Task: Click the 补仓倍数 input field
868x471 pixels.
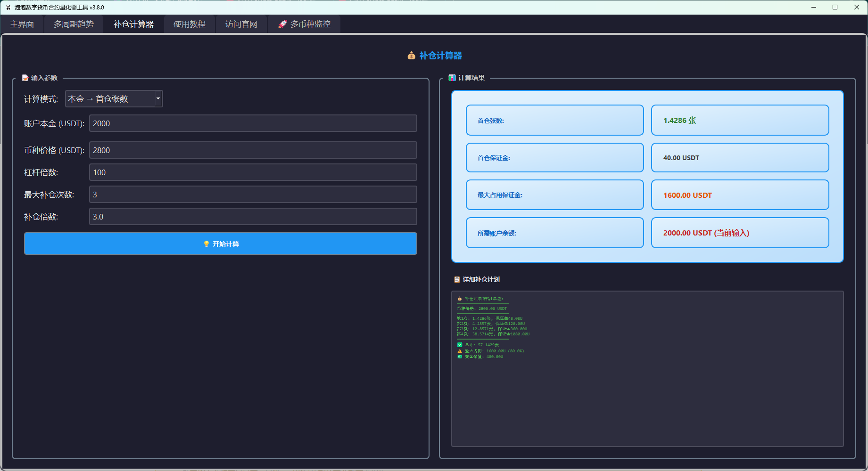Action: tap(253, 217)
